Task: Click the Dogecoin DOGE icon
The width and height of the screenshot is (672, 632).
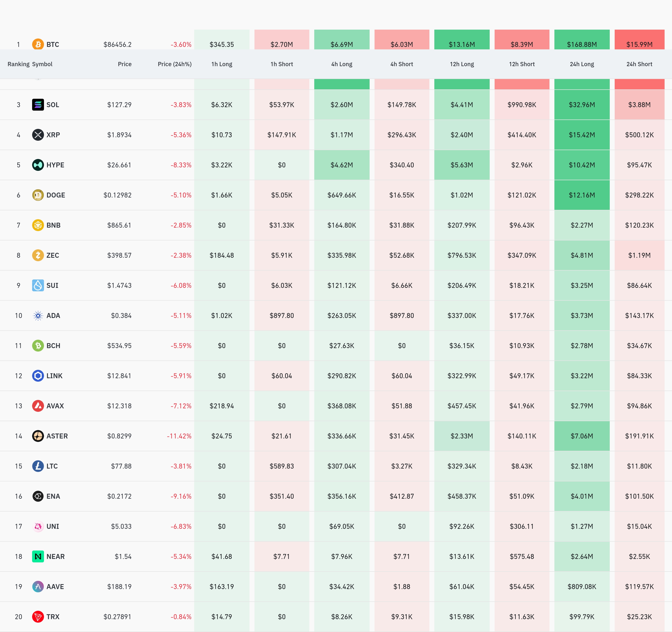Action: (x=38, y=195)
